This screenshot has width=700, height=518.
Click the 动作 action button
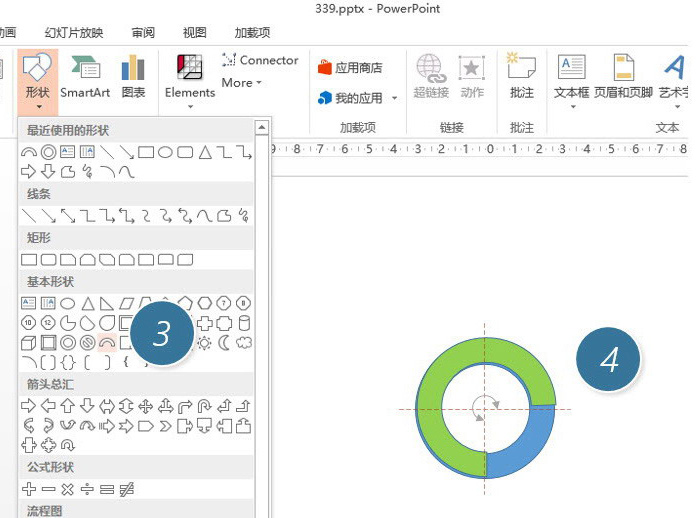pos(472,76)
